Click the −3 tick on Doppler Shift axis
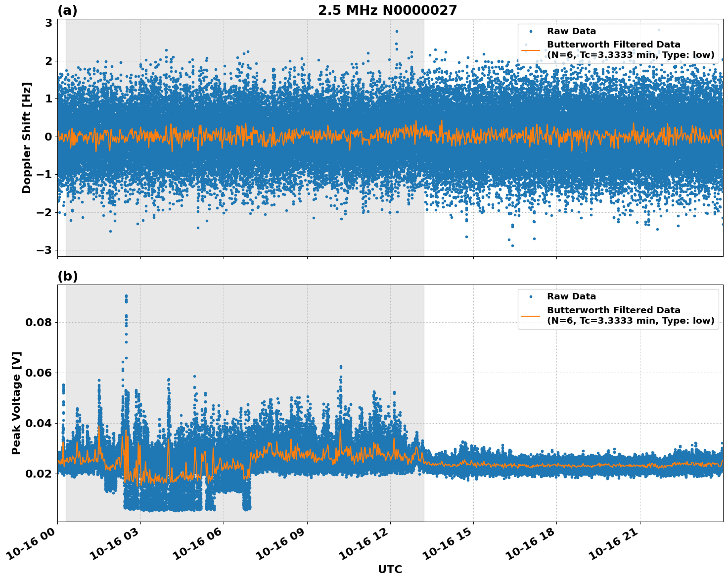728x580 pixels. coord(44,250)
